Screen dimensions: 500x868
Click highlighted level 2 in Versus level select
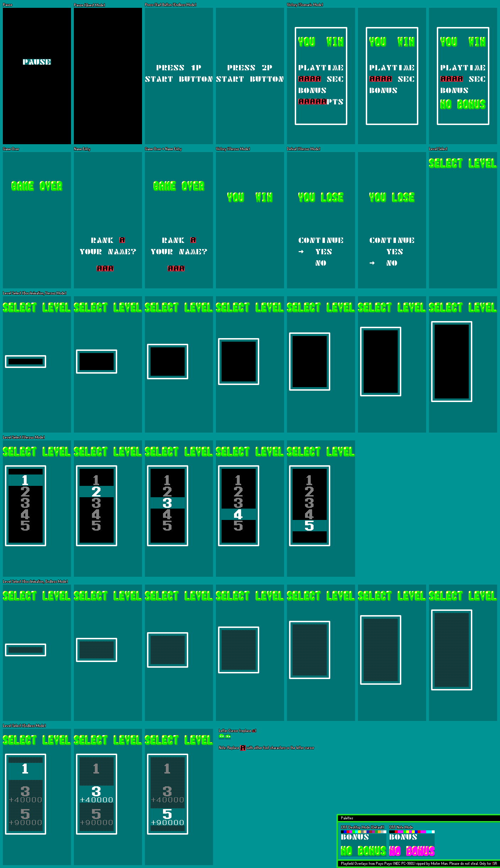96,492
